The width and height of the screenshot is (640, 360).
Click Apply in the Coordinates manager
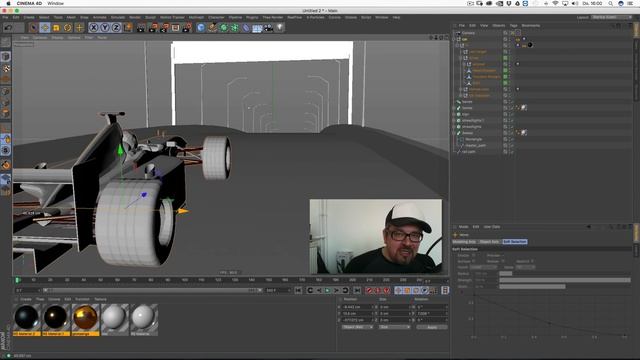(x=432, y=327)
